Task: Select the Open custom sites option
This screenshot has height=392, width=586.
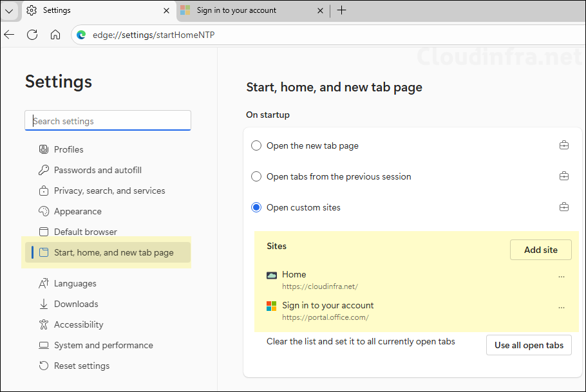Action: click(x=256, y=207)
